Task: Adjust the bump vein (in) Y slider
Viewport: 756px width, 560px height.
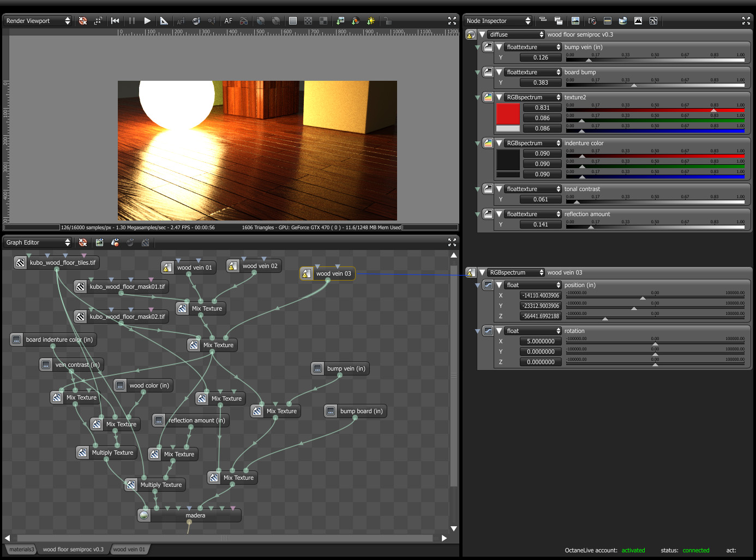Action: click(x=655, y=59)
